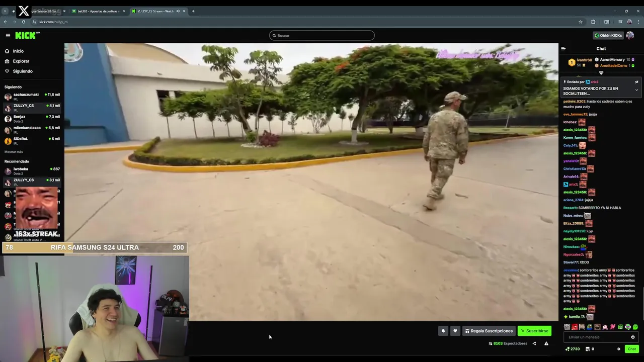Image resolution: width=644 pixels, height=362 pixels.
Task: Bookmark this page star icon
Action: point(581,22)
